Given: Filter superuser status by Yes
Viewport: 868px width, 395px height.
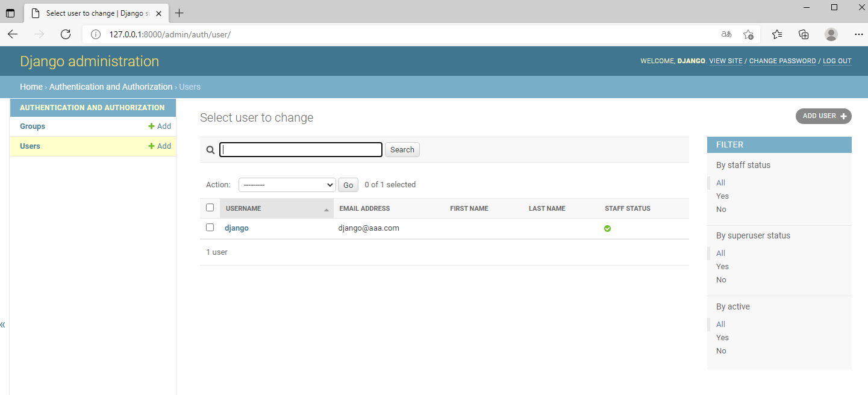Looking at the screenshot, I should coord(722,267).
